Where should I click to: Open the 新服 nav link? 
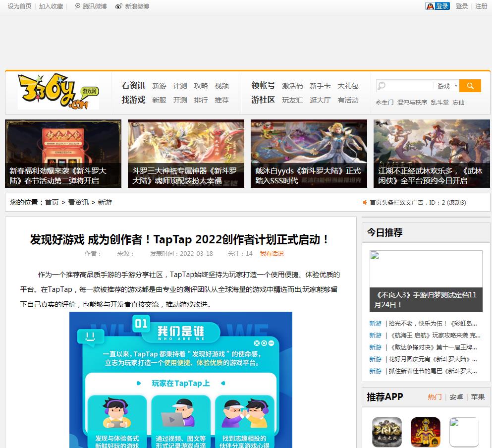coord(159,100)
